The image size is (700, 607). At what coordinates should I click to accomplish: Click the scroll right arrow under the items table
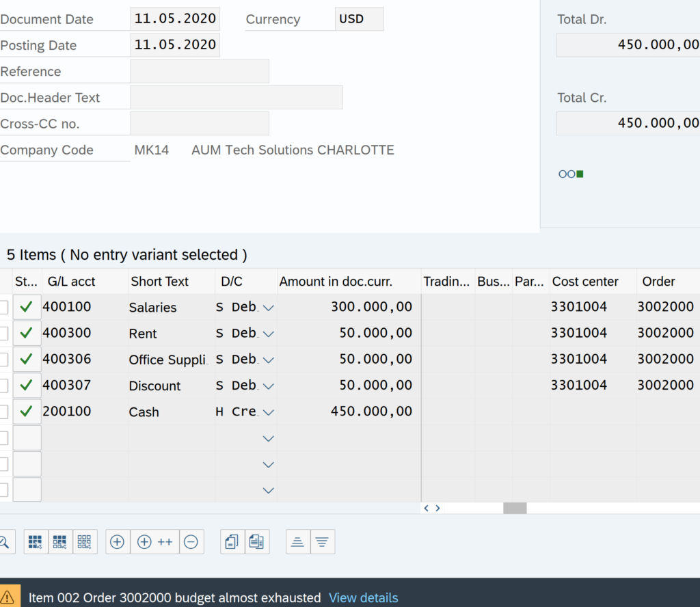[438, 508]
